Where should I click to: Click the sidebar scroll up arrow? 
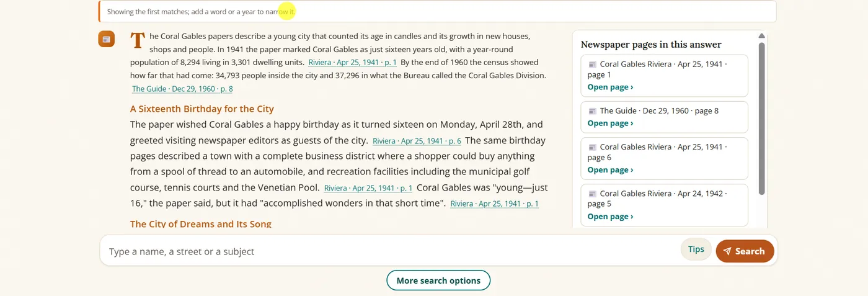click(x=761, y=36)
